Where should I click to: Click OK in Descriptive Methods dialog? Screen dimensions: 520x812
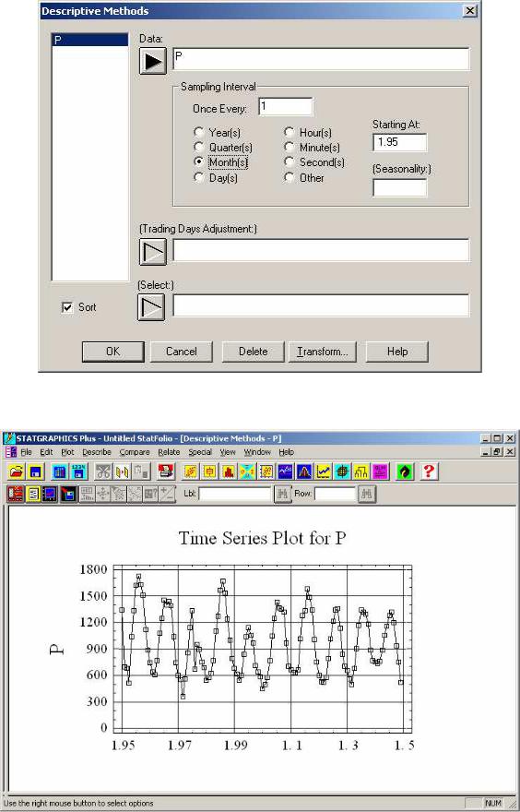(112, 352)
